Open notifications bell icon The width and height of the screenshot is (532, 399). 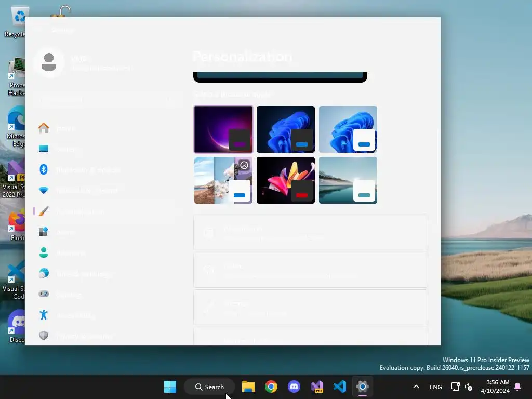click(x=518, y=387)
